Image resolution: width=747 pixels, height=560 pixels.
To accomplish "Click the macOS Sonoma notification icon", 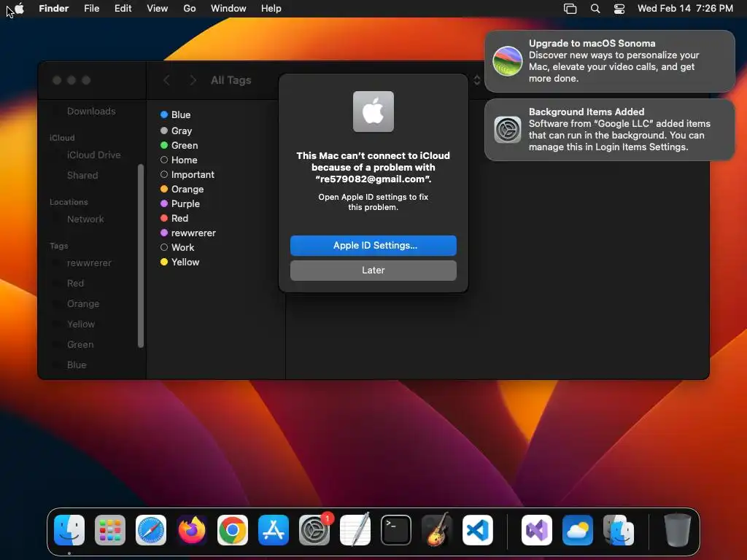I will [508, 61].
